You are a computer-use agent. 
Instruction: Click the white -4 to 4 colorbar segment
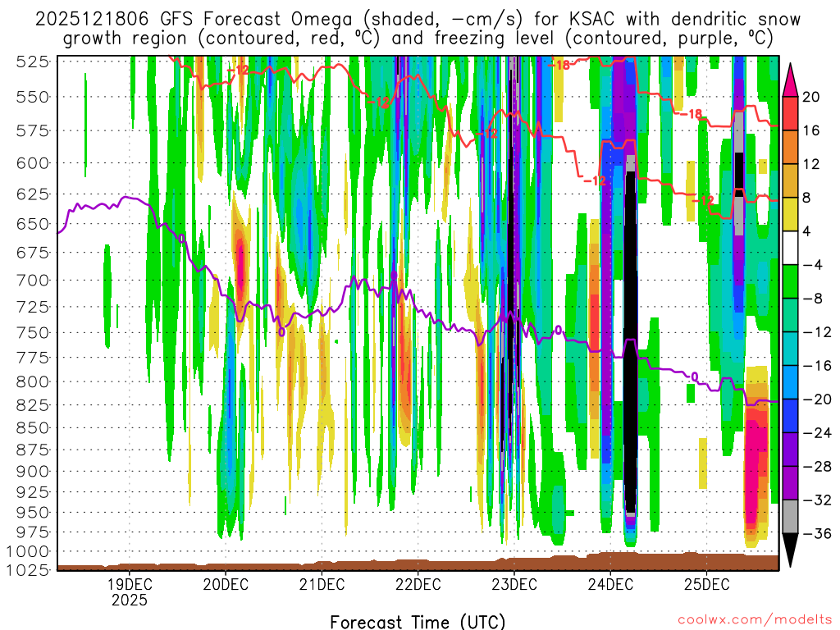click(x=790, y=248)
